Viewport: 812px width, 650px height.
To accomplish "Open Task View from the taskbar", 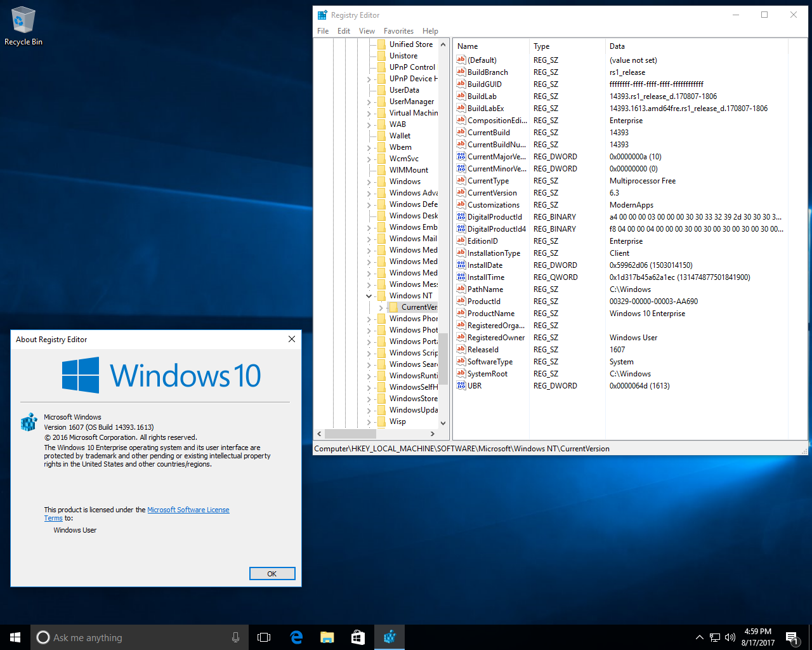I will [x=264, y=637].
